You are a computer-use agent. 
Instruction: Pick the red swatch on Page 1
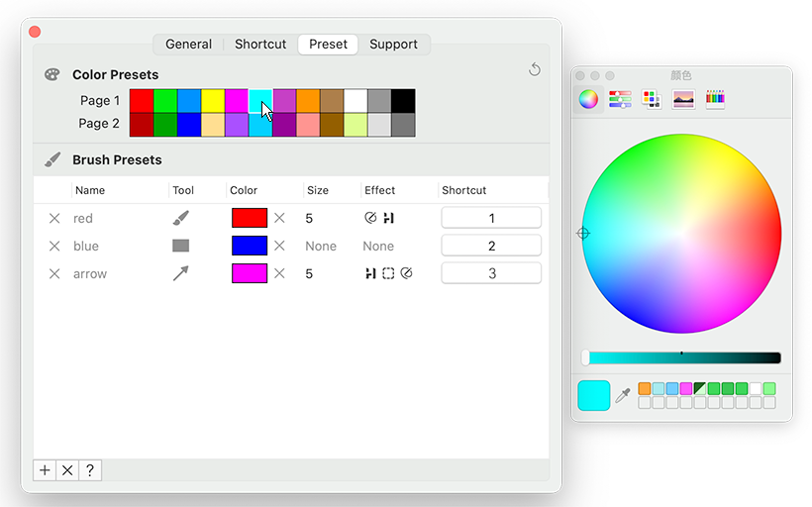[142, 100]
